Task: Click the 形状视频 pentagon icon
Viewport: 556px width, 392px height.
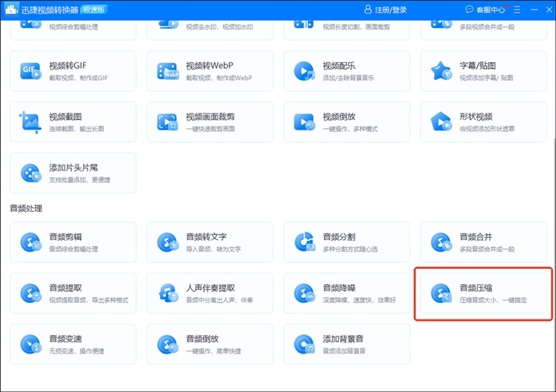Action: (441, 122)
